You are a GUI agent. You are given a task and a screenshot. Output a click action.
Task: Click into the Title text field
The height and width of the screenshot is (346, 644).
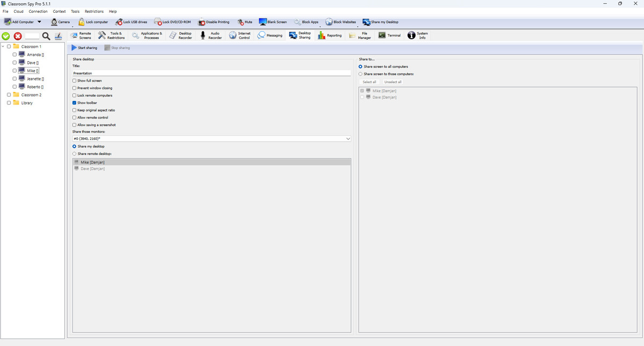tap(211, 73)
